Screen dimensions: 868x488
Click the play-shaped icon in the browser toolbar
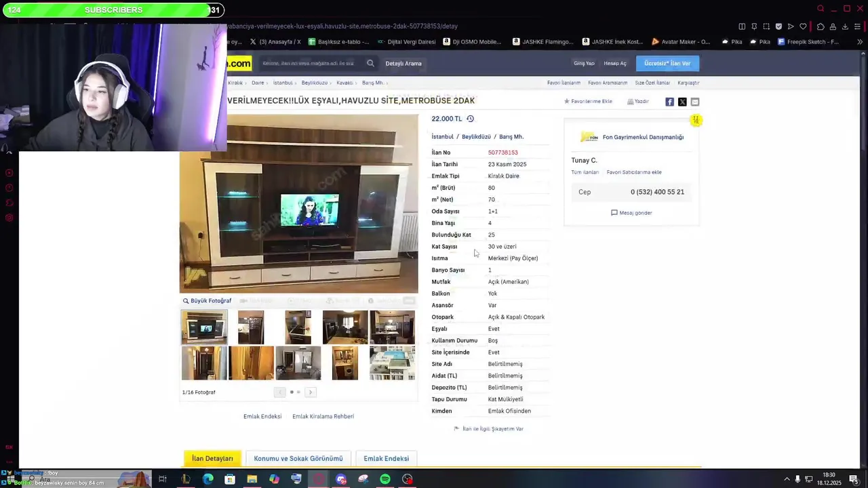click(791, 26)
